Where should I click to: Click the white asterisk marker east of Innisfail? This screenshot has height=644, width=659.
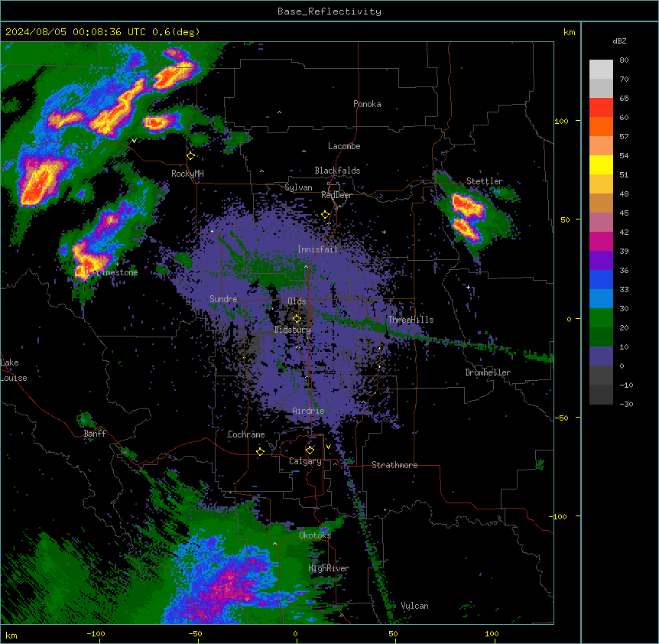point(384,233)
